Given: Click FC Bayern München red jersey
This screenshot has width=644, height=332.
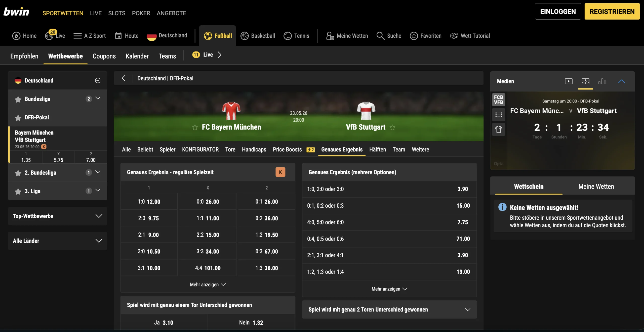Looking at the screenshot, I should 231,111.
